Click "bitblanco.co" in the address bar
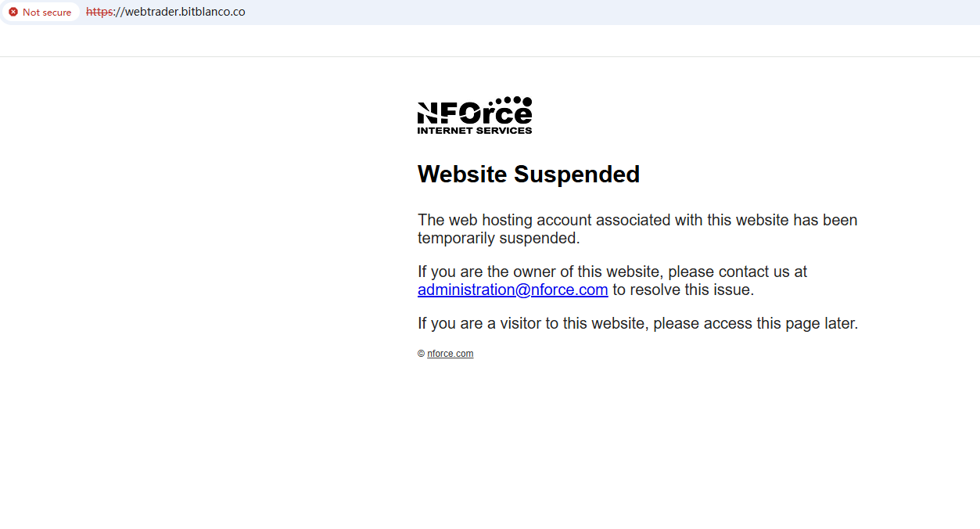Screen dimensions: 980x529 pos(213,13)
